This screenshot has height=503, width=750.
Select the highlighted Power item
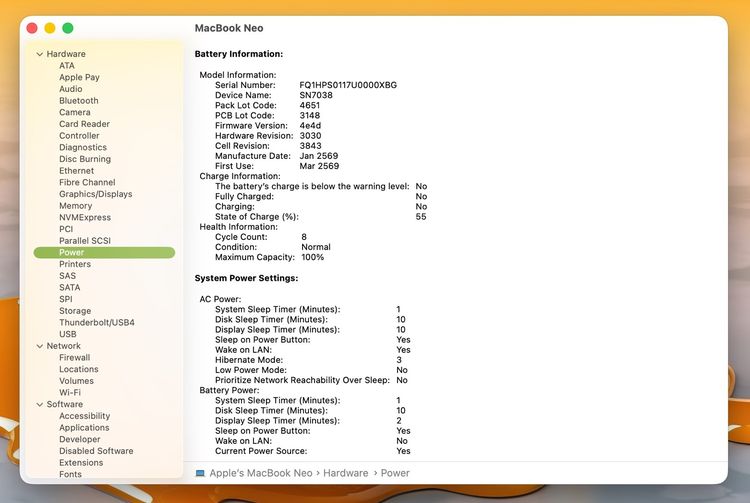104,252
